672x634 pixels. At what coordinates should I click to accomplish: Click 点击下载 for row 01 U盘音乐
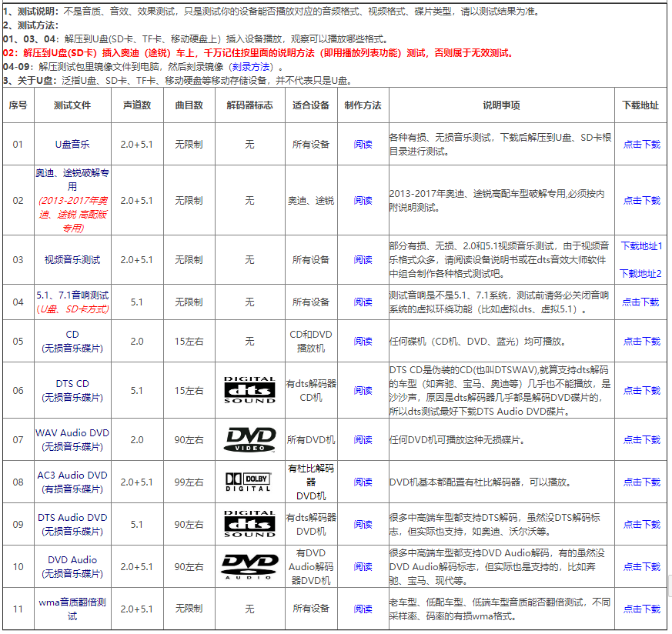(x=641, y=145)
